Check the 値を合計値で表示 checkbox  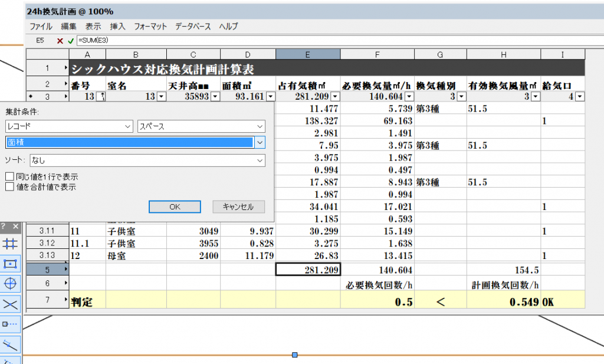[9, 187]
